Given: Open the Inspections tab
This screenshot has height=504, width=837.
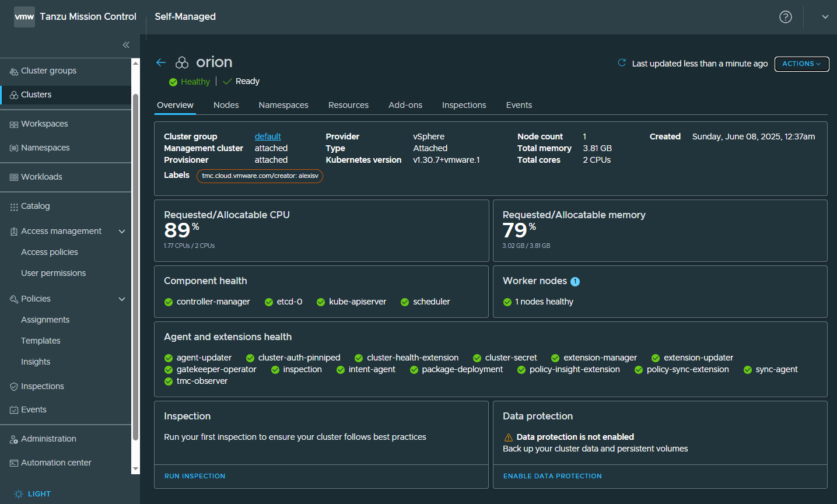Looking at the screenshot, I should point(464,105).
